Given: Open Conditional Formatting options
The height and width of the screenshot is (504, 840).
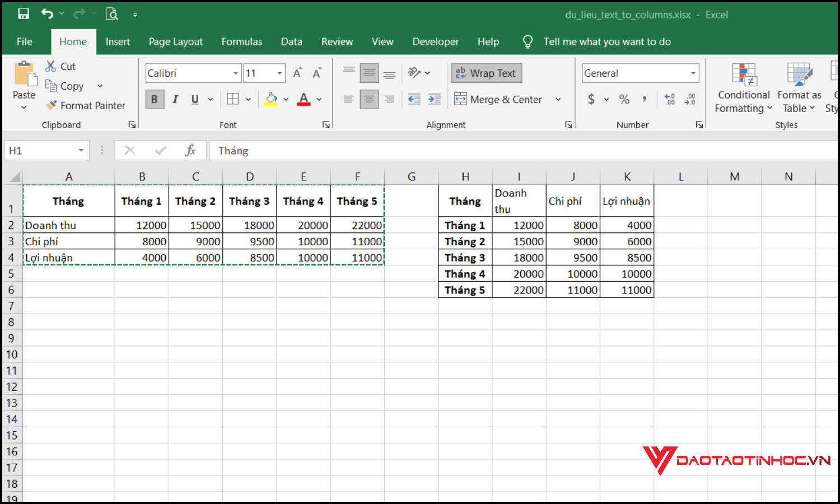Looking at the screenshot, I should coord(743,88).
